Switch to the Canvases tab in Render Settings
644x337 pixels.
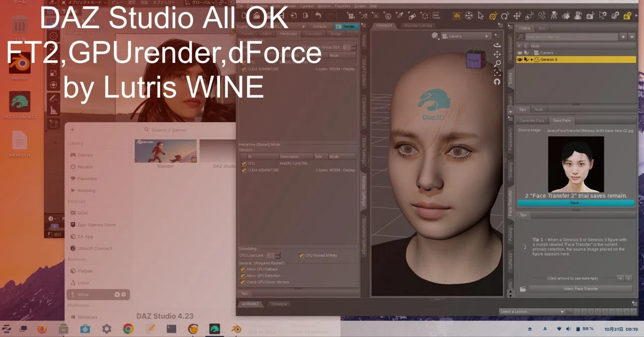(x=313, y=34)
